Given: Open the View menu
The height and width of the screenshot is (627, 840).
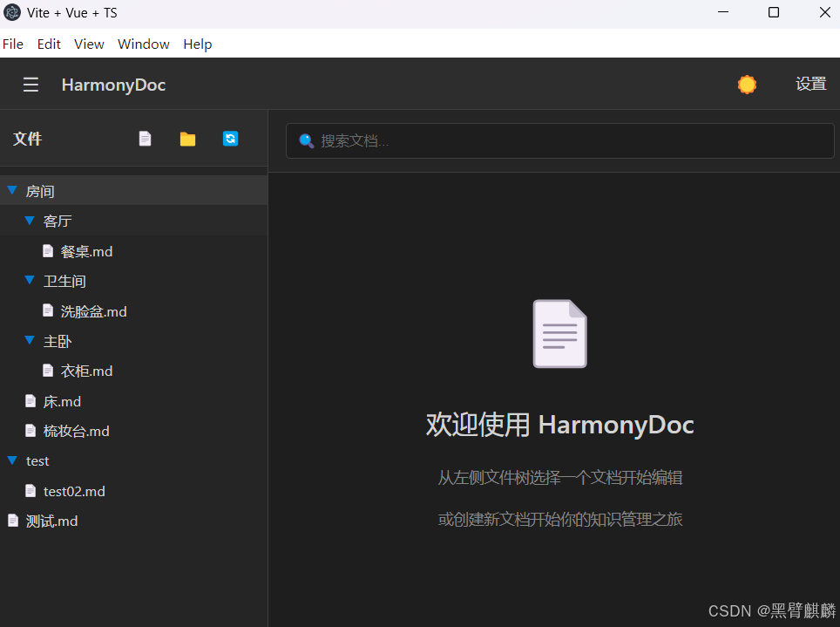Looking at the screenshot, I should click(x=89, y=44).
